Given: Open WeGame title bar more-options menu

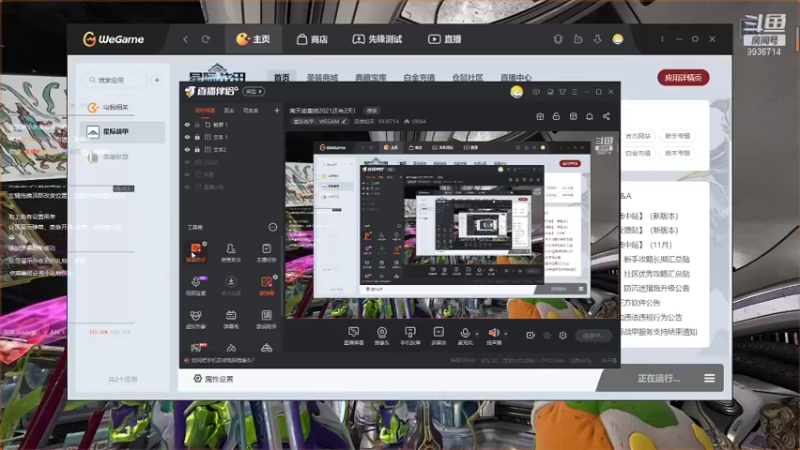Looking at the screenshot, I should click(662, 39).
